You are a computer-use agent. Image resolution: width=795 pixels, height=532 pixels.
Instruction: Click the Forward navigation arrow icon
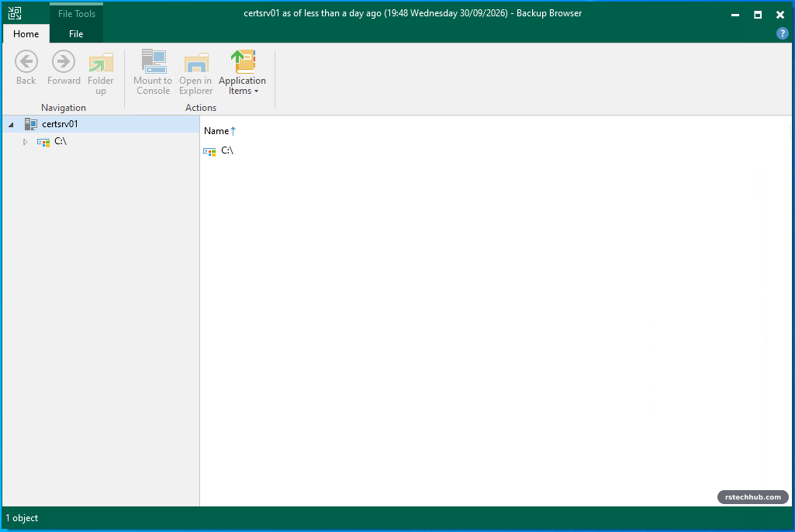tap(64, 61)
